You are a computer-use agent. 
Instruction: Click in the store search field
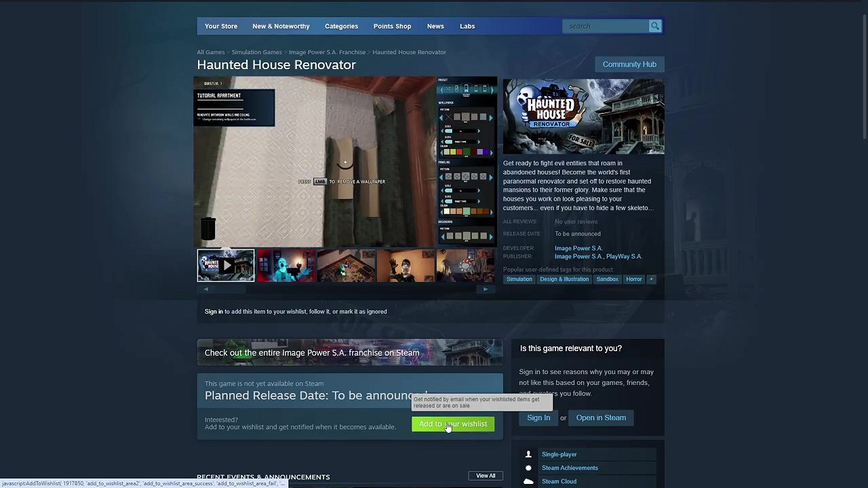(x=606, y=26)
